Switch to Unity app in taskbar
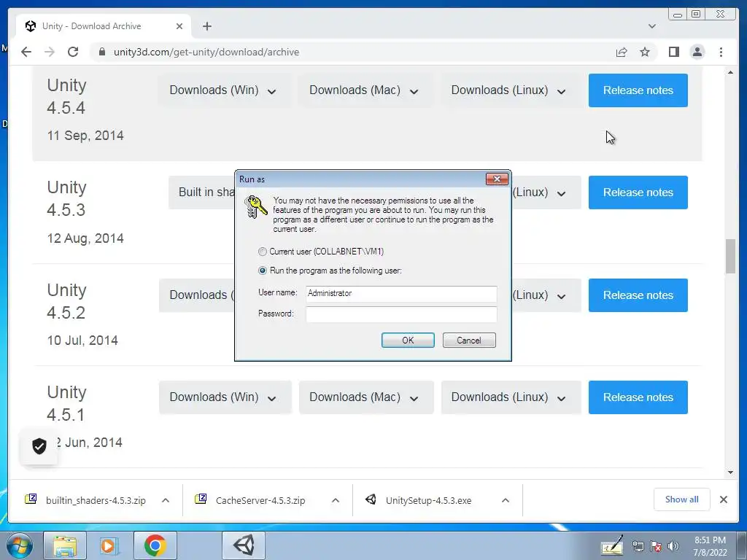The height and width of the screenshot is (560, 747). [x=244, y=545]
